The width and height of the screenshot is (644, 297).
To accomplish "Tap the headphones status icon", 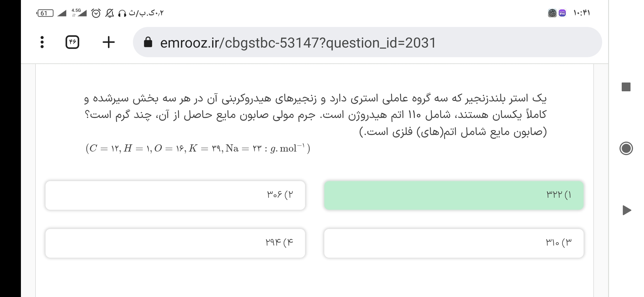I will (x=122, y=13).
